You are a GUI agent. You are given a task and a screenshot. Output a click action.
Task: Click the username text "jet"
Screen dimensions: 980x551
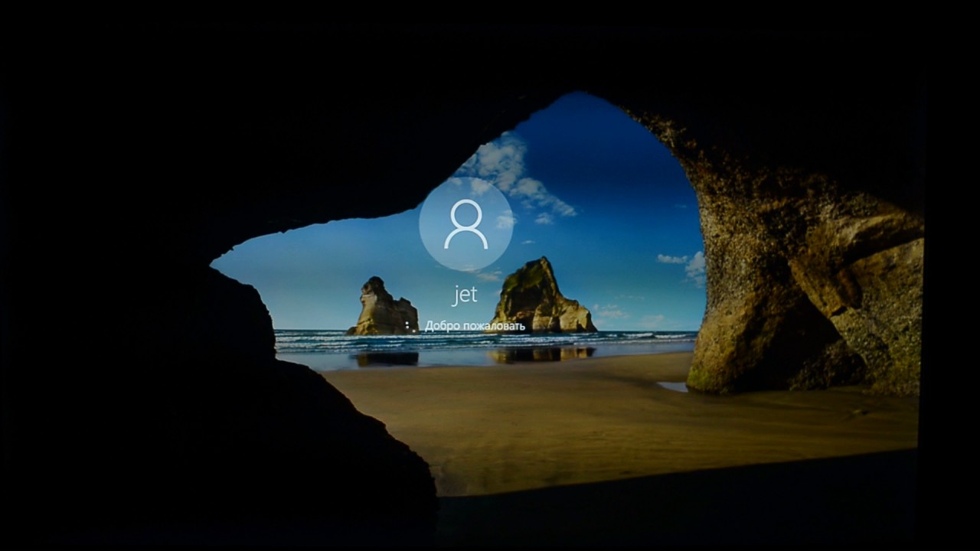[465, 295]
